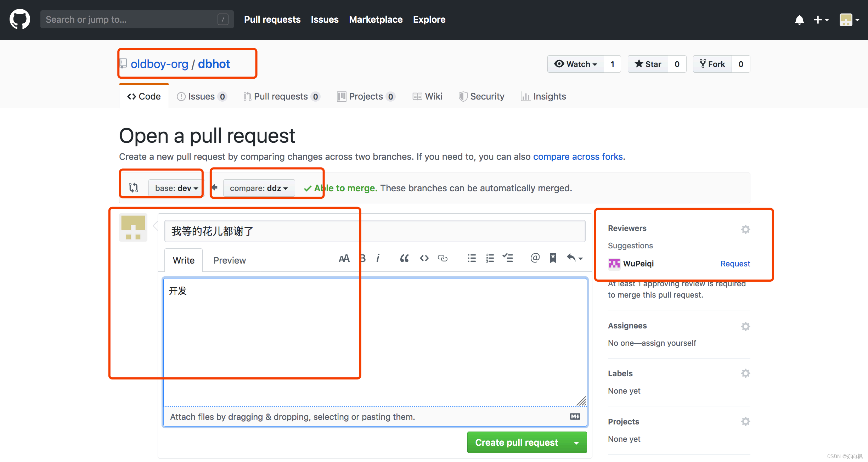868x462 pixels.
Task: Click the compare branches icon beside base
Action: coord(134,188)
